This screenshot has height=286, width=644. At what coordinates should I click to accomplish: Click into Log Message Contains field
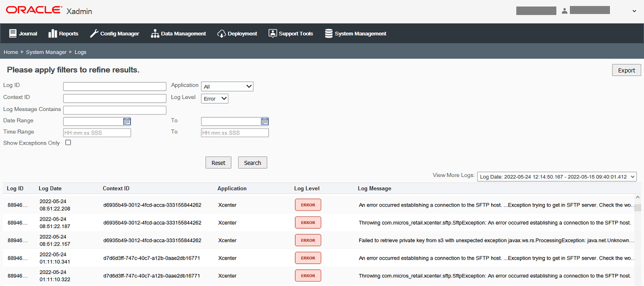click(115, 110)
